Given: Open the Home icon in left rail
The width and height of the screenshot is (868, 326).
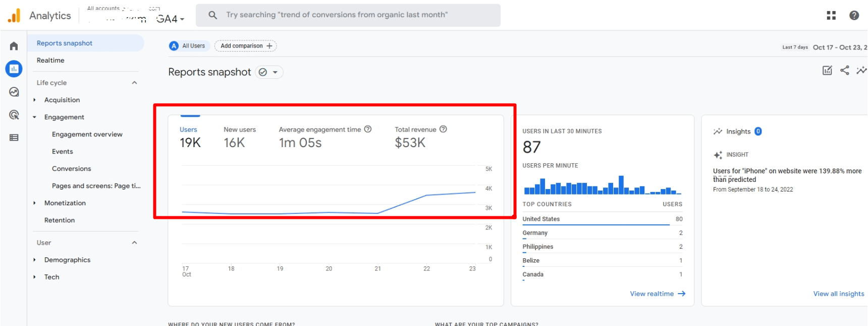Looking at the screenshot, I should pyautogui.click(x=14, y=46).
